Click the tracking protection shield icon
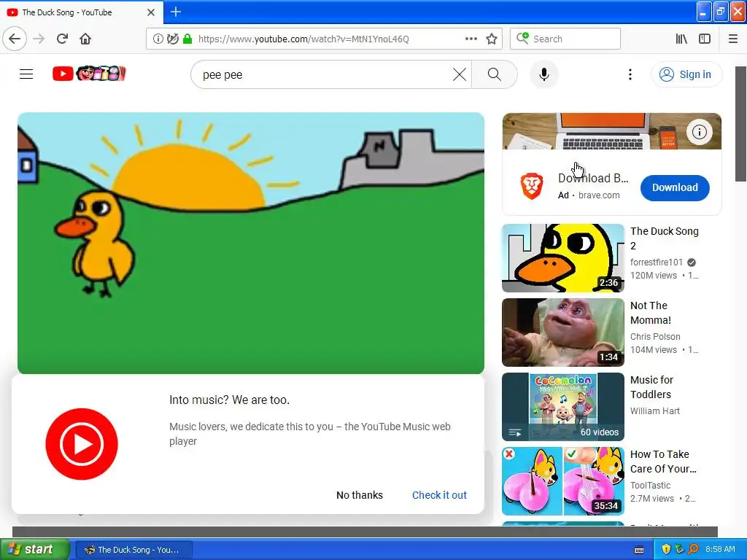747x560 pixels. [x=172, y=39]
